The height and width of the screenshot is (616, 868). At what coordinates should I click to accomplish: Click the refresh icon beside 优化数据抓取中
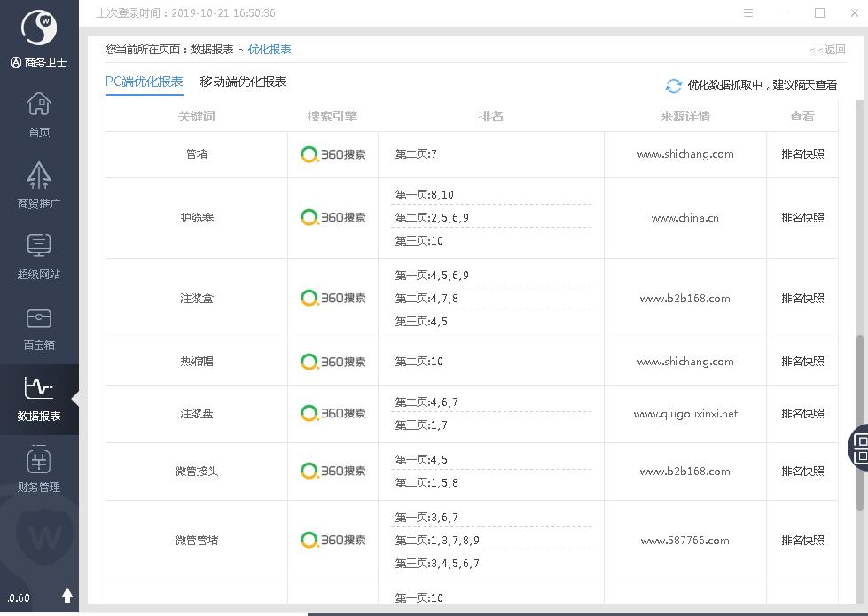point(673,85)
